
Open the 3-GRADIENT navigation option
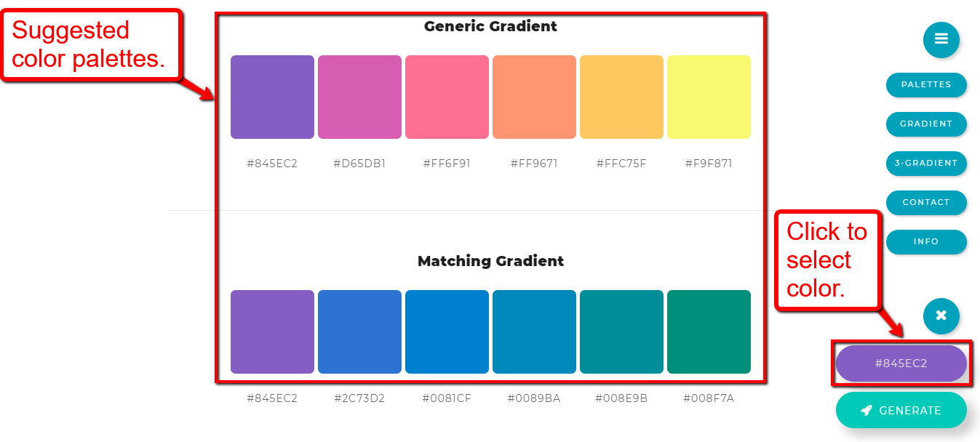tap(926, 164)
